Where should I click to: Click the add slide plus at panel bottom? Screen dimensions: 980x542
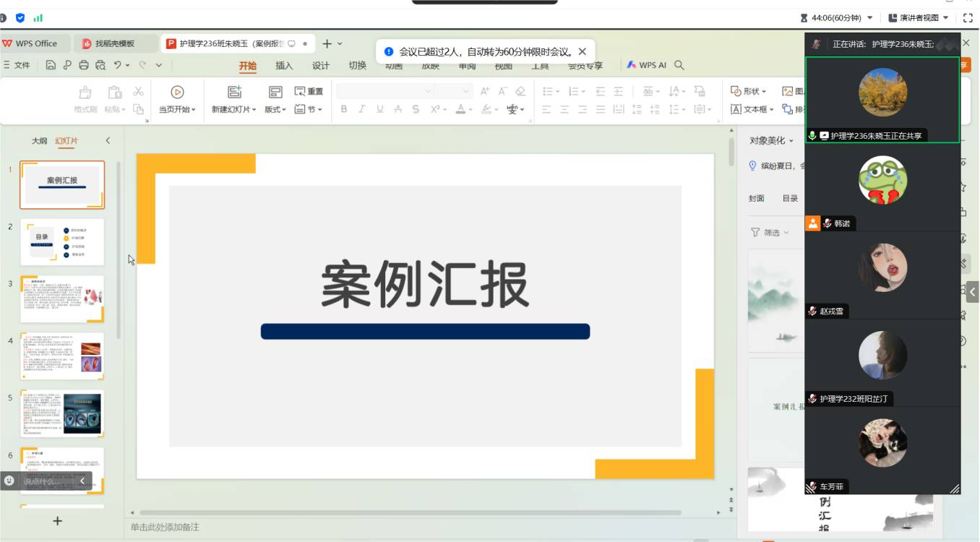coord(58,521)
